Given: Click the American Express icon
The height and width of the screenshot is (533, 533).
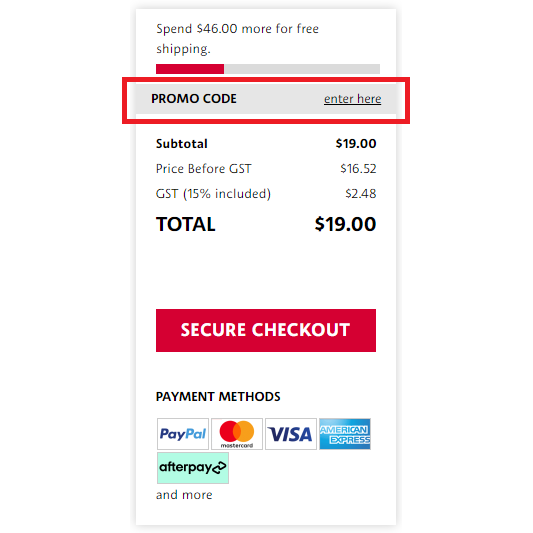Looking at the screenshot, I should pyautogui.click(x=345, y=434).
